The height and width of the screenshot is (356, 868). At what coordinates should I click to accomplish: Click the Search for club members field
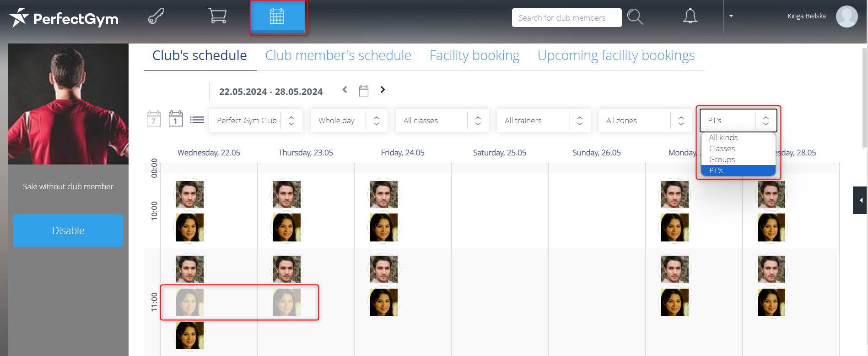click(566, 18)
